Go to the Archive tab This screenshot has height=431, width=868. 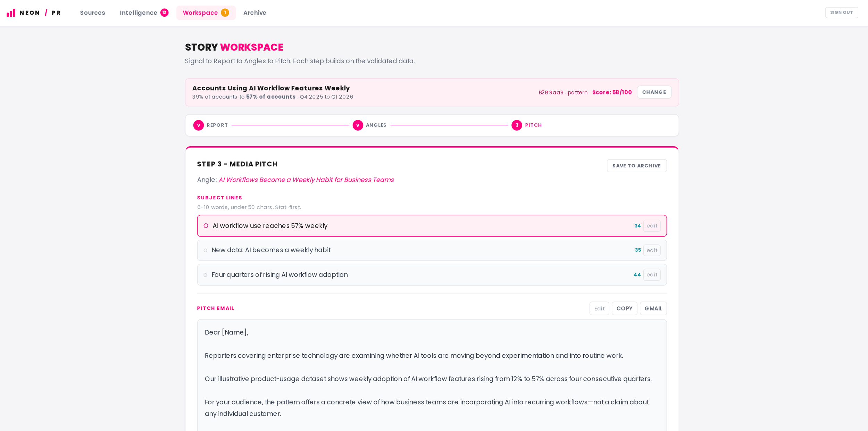click(x=254, y=13)
